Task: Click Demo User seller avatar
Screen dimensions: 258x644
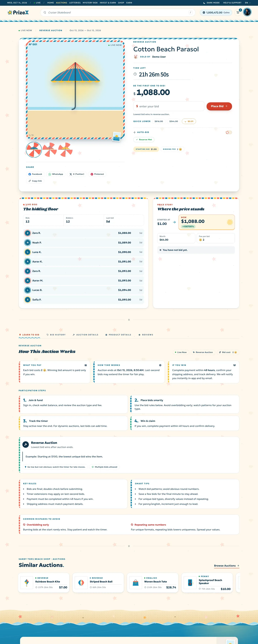Action: point(135,57)
